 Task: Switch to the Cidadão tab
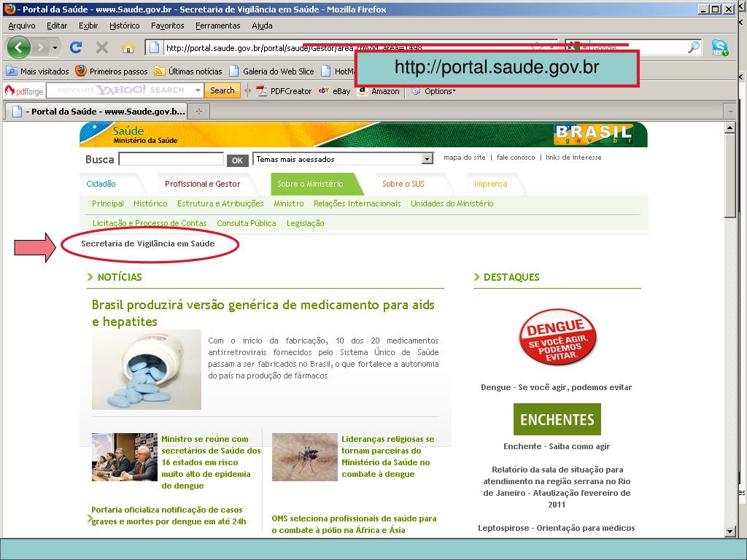pos(101,184)
